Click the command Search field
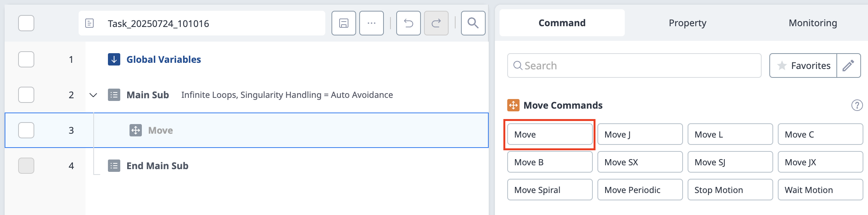The image size is (868, 215). pyautogui.click(x=634, y=66)
